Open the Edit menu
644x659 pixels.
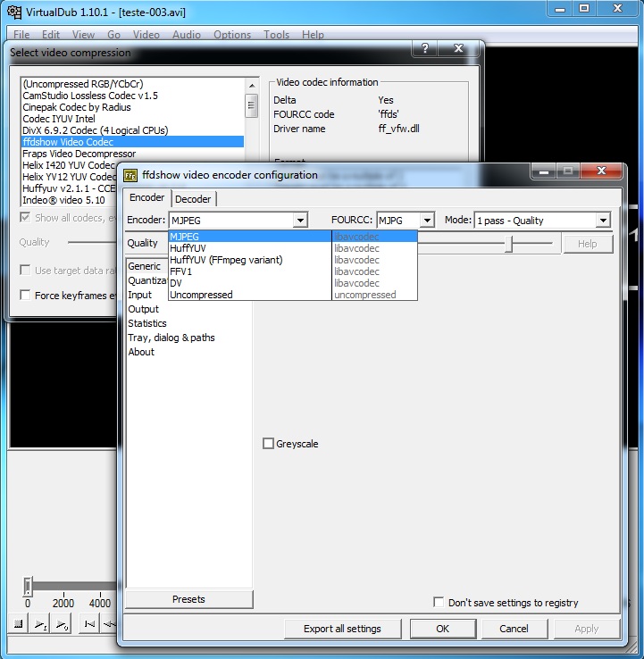point(50,35)
